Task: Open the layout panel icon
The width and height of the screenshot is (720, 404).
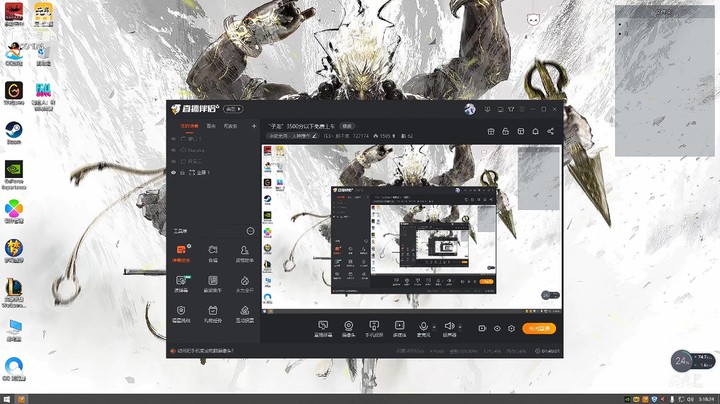Action: pos(521,131)
